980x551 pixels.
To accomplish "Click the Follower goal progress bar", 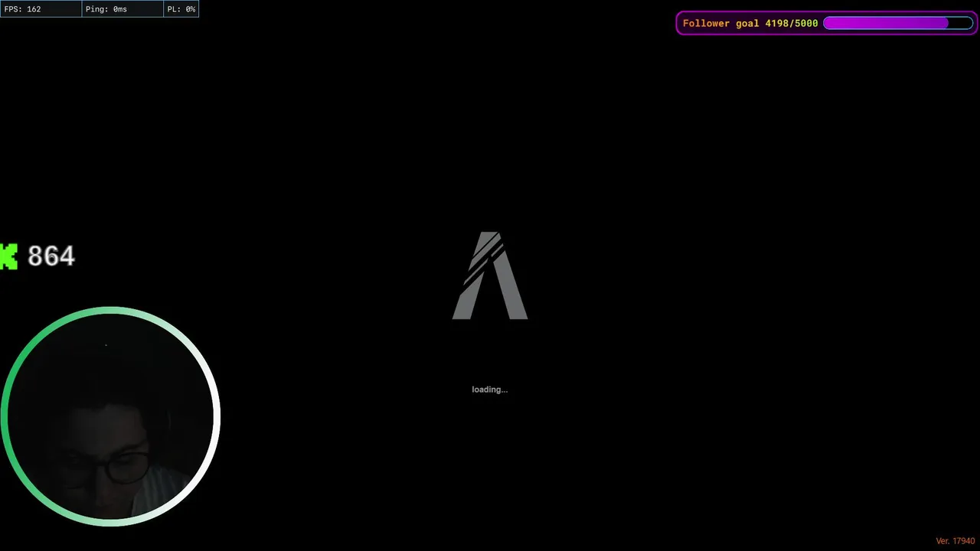I will point(898,23).
